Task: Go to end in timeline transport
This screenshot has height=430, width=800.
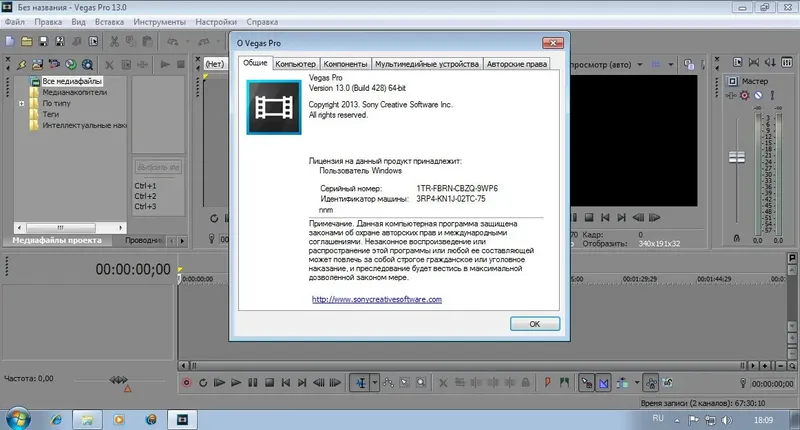Action: [302, 383]
